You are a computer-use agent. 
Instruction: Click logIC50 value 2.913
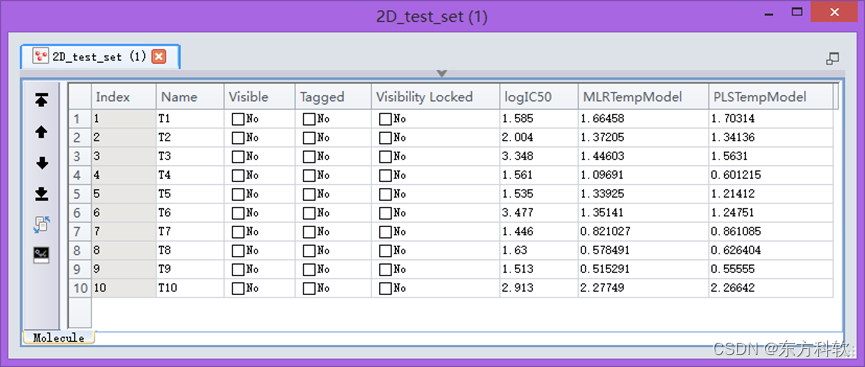[x=539, y=288]
